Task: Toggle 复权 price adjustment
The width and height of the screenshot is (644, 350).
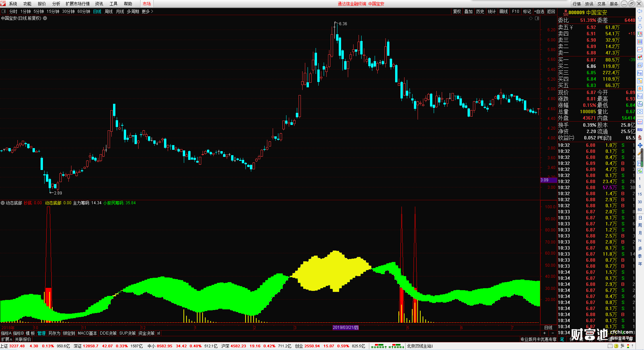Action: (x=457, y=11)
